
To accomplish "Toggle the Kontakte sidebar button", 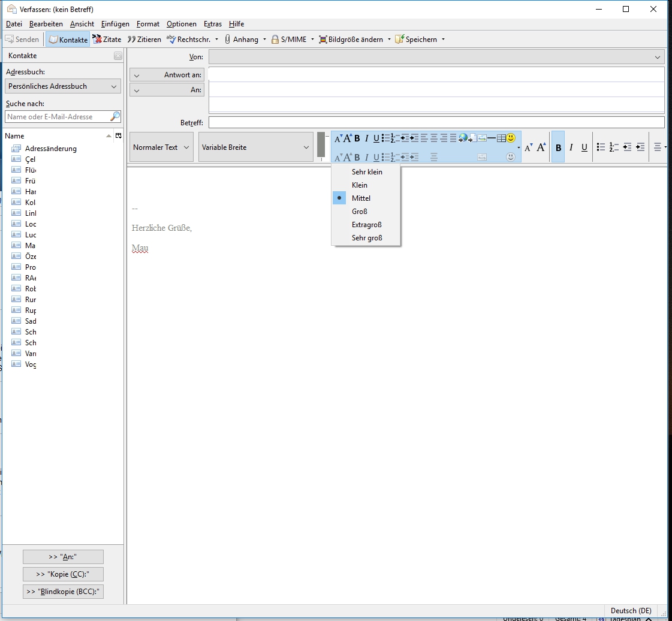I will pos(68,40).
